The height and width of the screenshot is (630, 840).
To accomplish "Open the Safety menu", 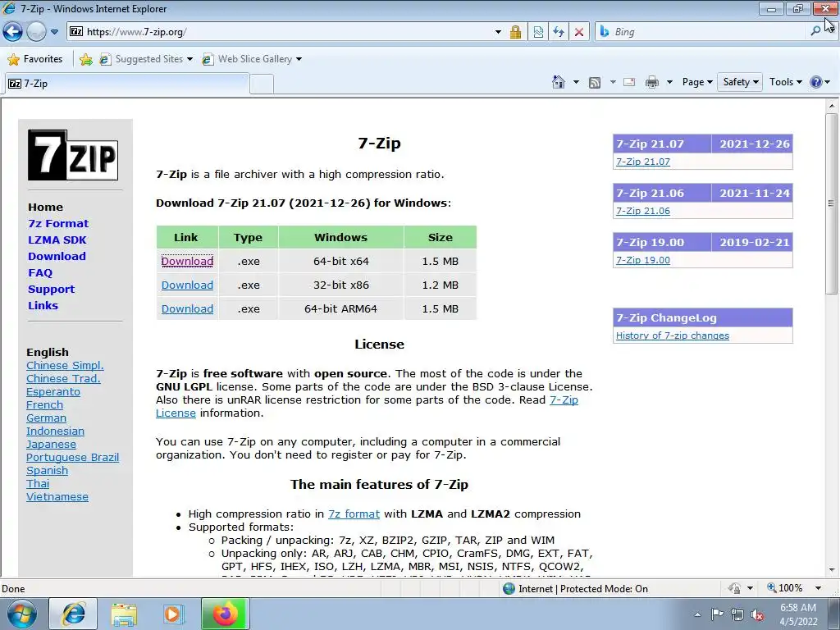I will [x=741, y=82].
